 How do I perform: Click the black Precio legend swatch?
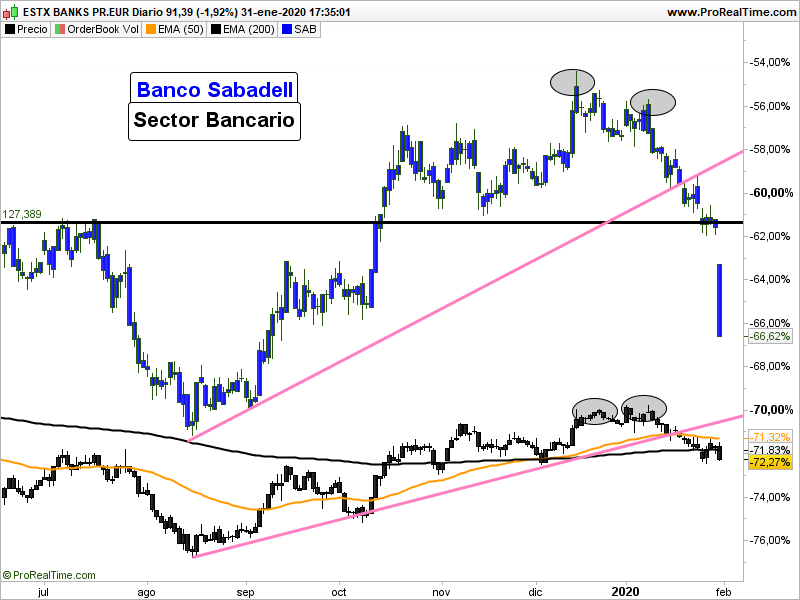coord(9,30)
